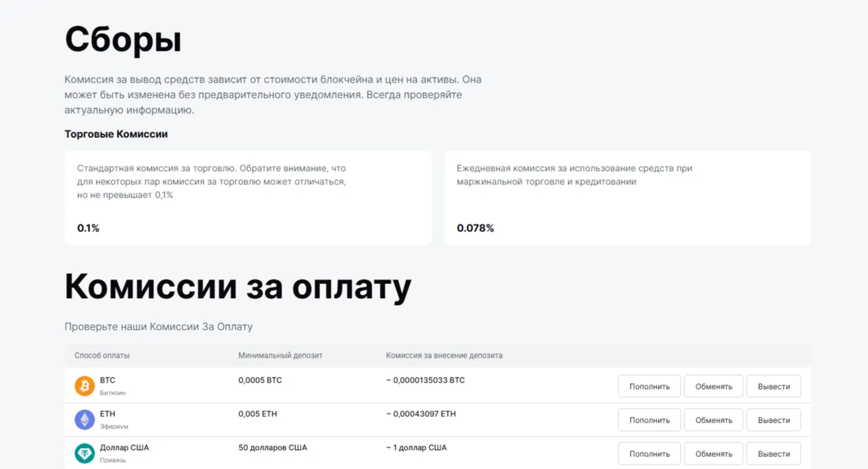Click Обменять in the BTC row

(713, 386)
